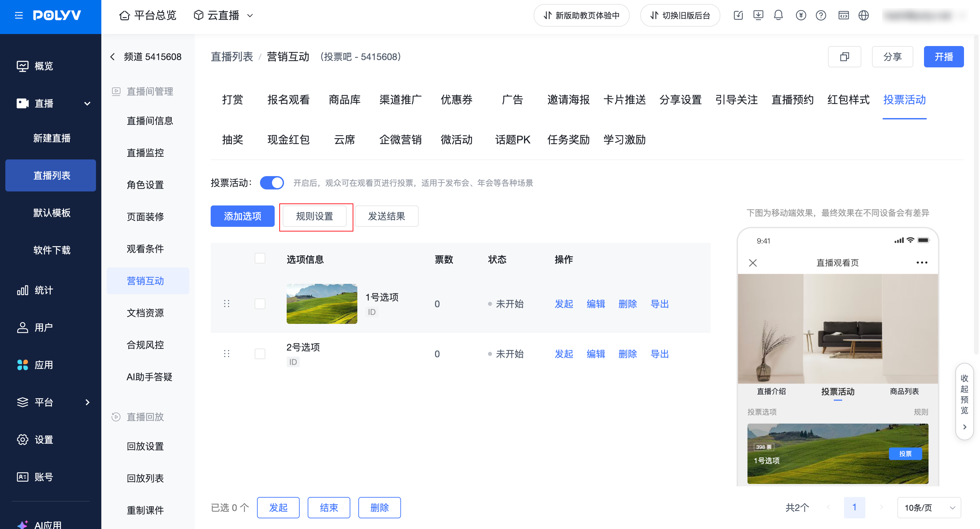Switch to the 话题PK tab
The image size is (980, 529).
coord(512,140)
